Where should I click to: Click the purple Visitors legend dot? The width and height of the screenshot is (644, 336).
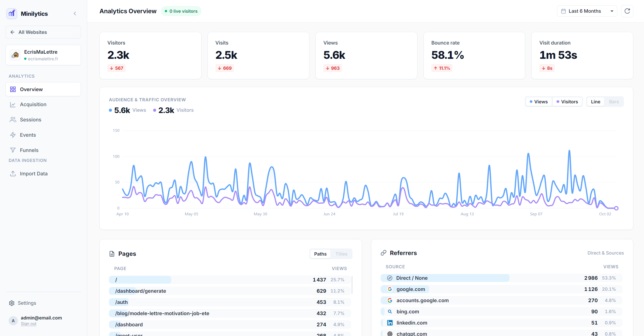[x=155, y=110]
